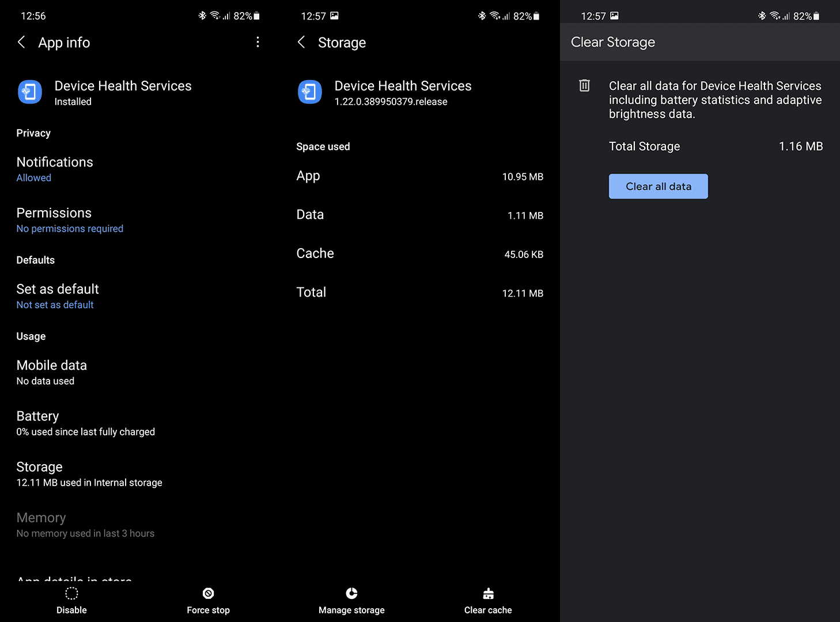Tap the Manage storage label
The height and width of the screenshot is (622, 840).
pos(351,610)
